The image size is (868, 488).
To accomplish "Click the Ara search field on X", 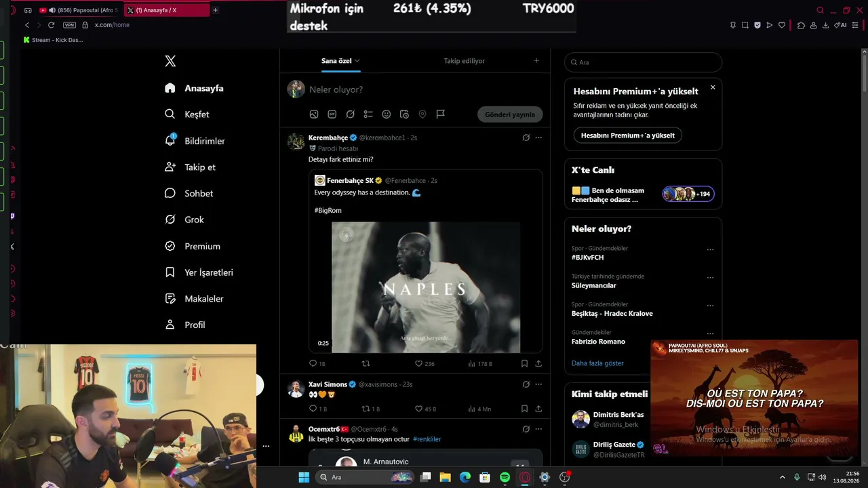I will click(643, 62).
